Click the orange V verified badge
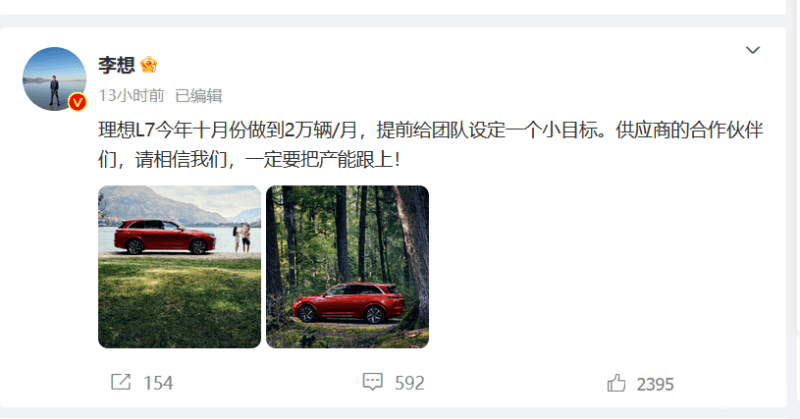 point(78,102)
